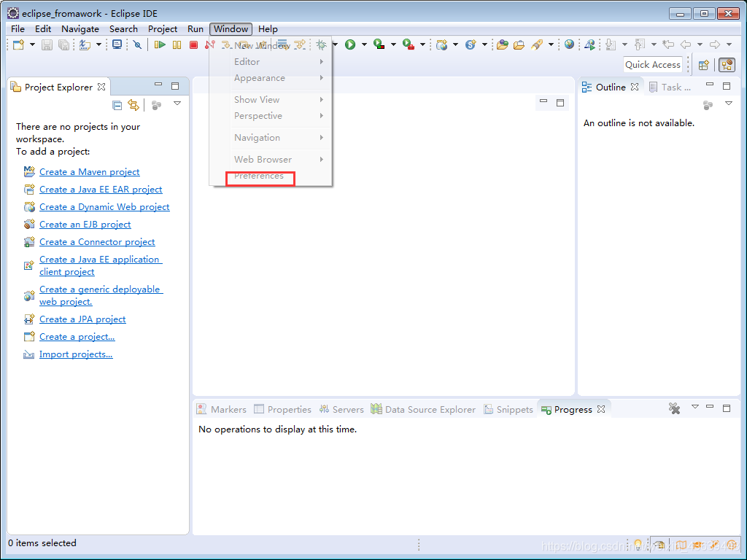The height and width of the screenshot is (560, 747).
Task: Click the Run External Tools icon
Action: click(409, 44)
